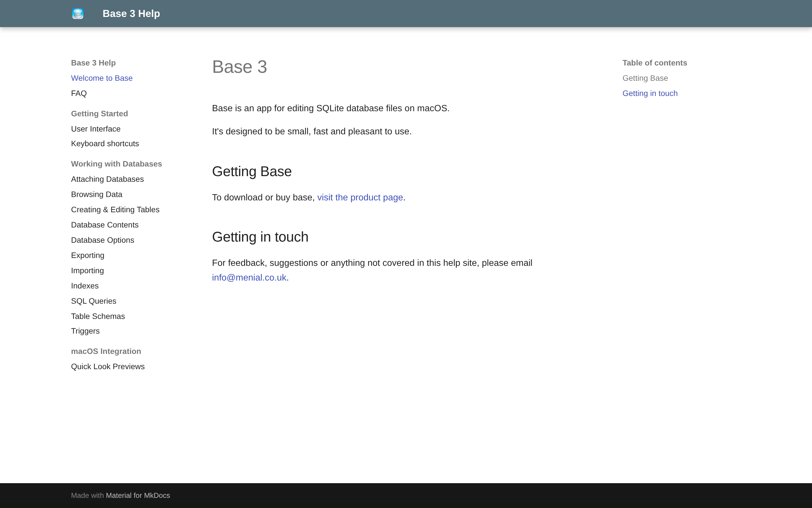Open the Indexes page
This screenshot has height=508, width=812.
(85, 286)
